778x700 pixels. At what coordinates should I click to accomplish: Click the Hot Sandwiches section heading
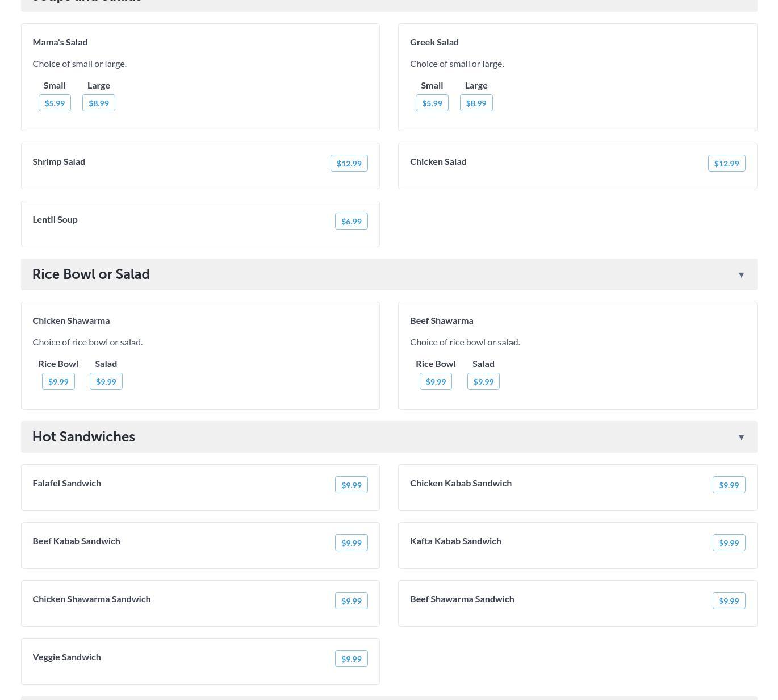83,437
